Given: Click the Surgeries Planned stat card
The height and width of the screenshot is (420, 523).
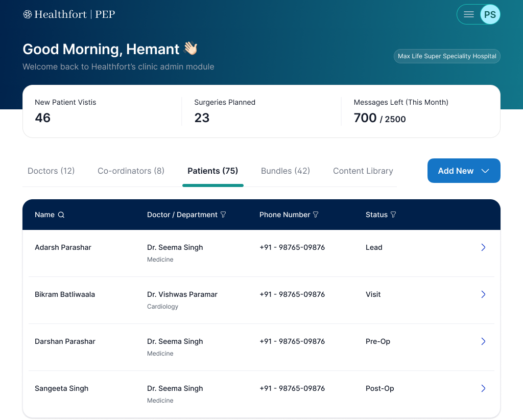Looking at the screenshot, I should [225, 111].
